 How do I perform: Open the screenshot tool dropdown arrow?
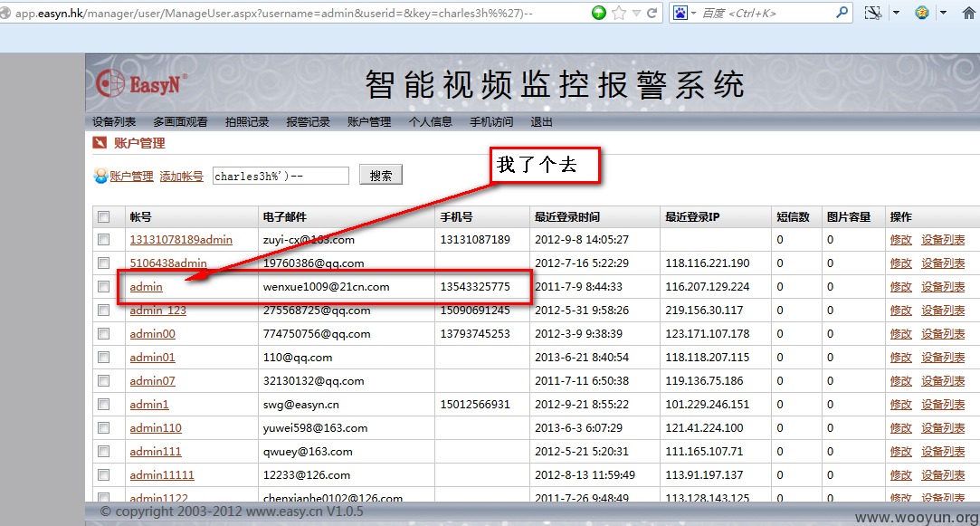pyautogui.click(x=896, y=13)
